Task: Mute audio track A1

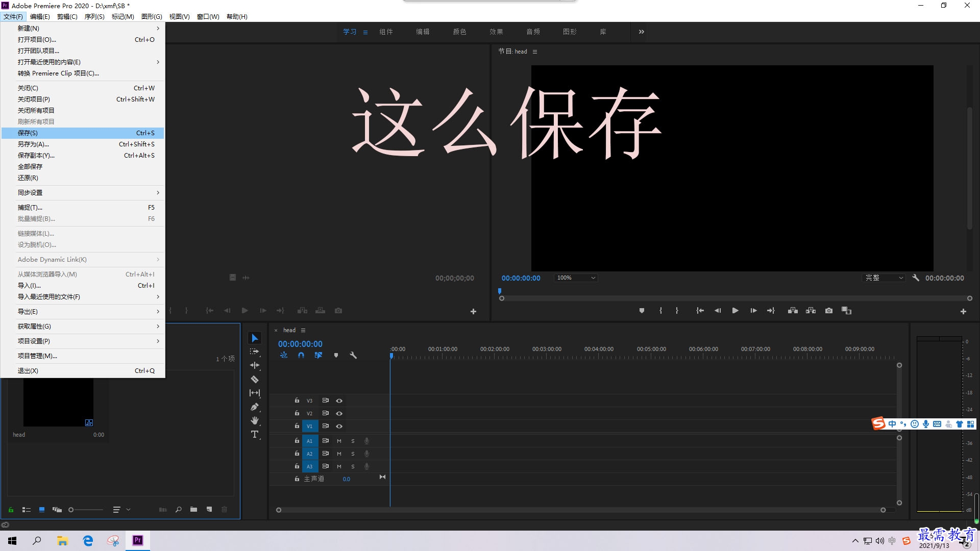Action: [x=339, y=441]
